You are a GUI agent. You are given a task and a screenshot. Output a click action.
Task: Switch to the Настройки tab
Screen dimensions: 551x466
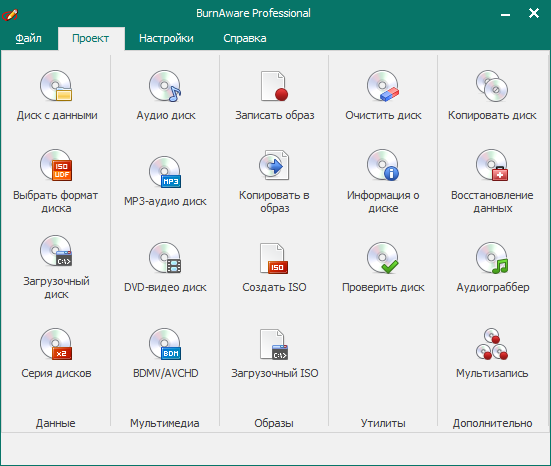click(x=166, y=38)
